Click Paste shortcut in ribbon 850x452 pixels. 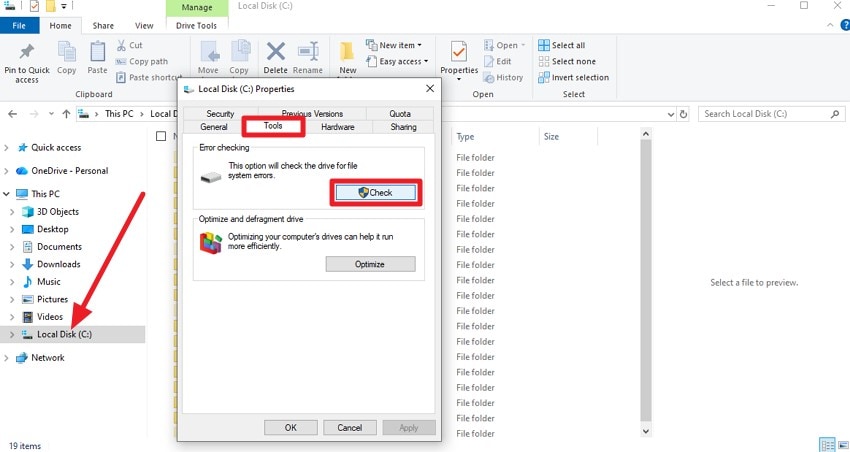(x=147, y=78)
